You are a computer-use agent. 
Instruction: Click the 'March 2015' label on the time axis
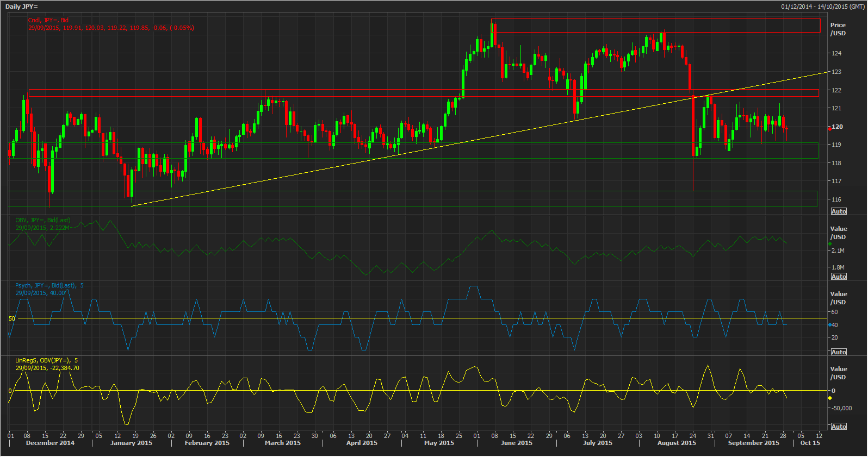[283, 443]
